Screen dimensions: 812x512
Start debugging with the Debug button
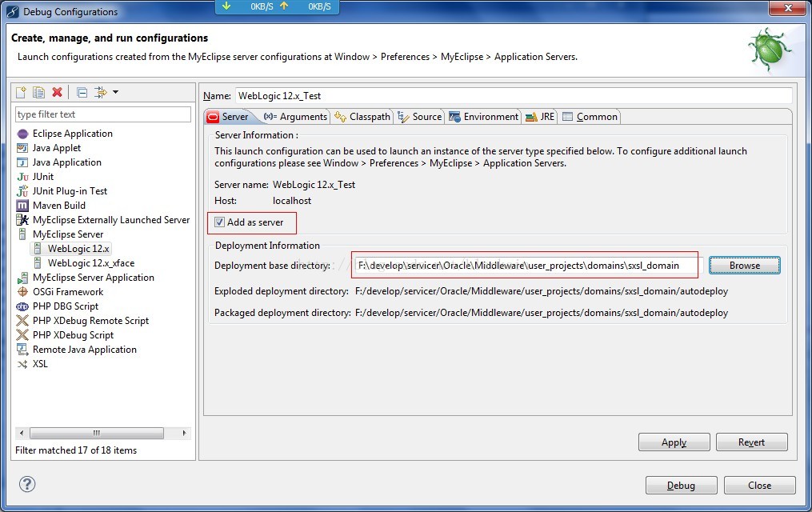pyautogui.click(x=681, y=485)
